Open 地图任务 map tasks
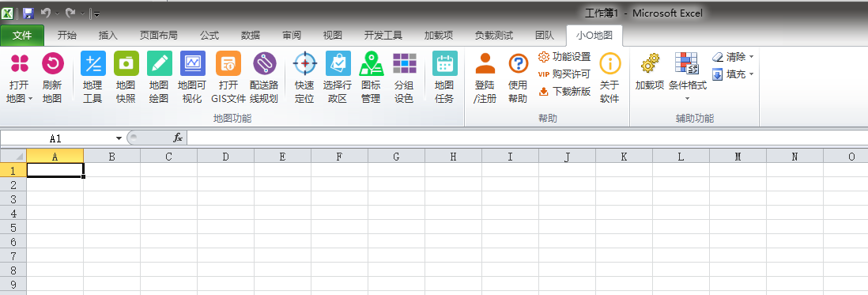This screenshot has height=295, width=868. click(x=444, y=78)
